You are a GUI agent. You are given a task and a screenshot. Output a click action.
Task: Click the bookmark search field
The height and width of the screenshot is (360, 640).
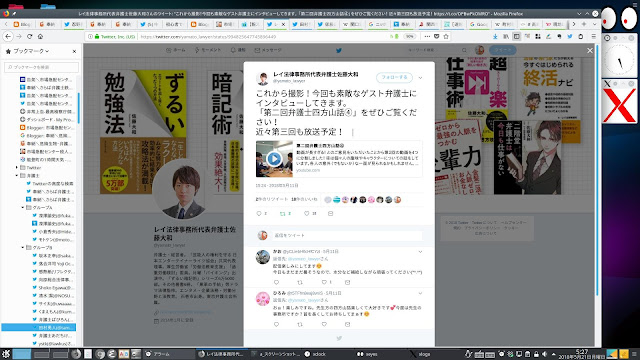(41, 67)
